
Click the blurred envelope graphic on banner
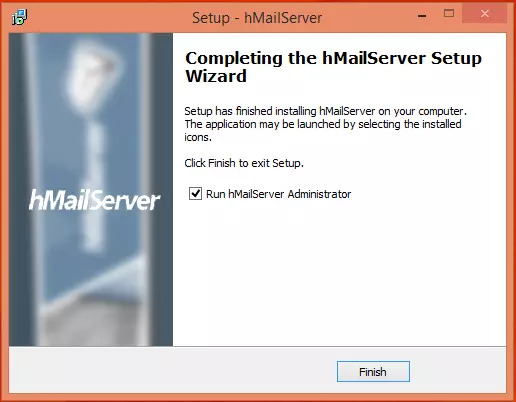[92, 77]
